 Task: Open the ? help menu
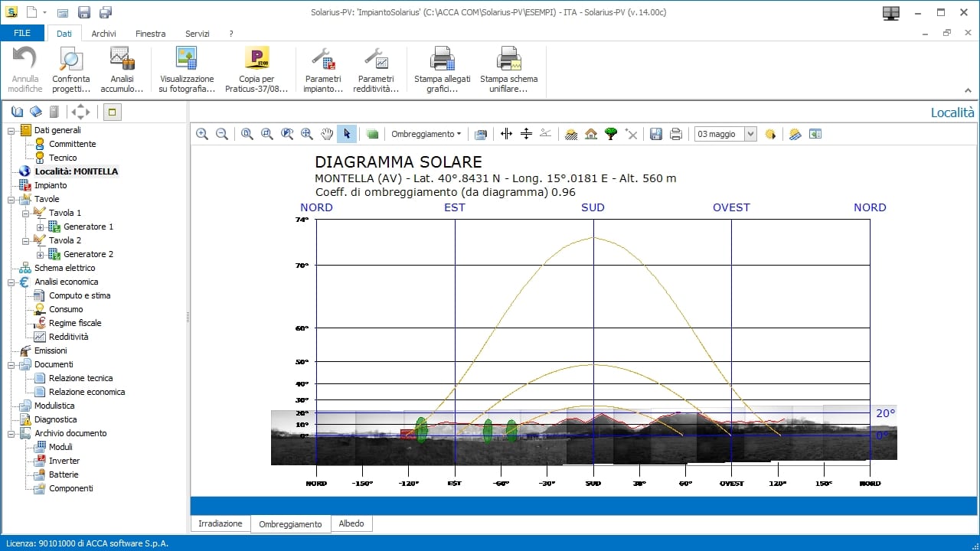231,34
